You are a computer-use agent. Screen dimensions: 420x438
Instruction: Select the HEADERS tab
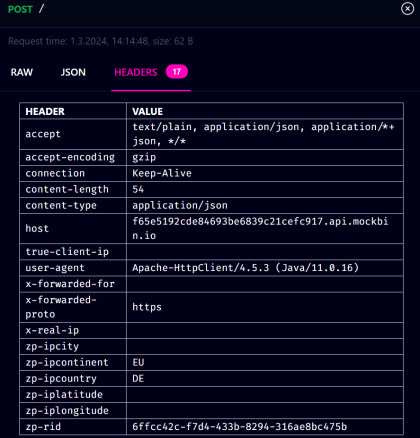(x=136, y=72)
